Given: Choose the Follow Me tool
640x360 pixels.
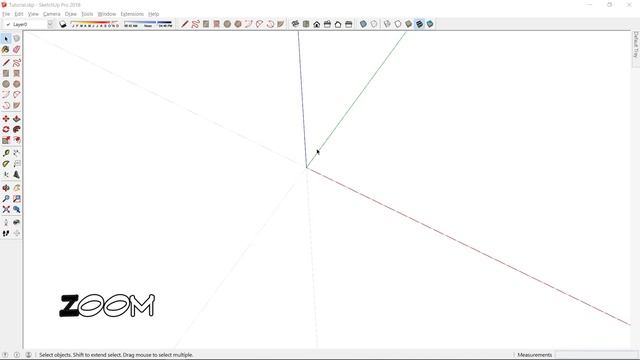Looking at the screenshot, I should pyautogui.click(x=16, y=129).
